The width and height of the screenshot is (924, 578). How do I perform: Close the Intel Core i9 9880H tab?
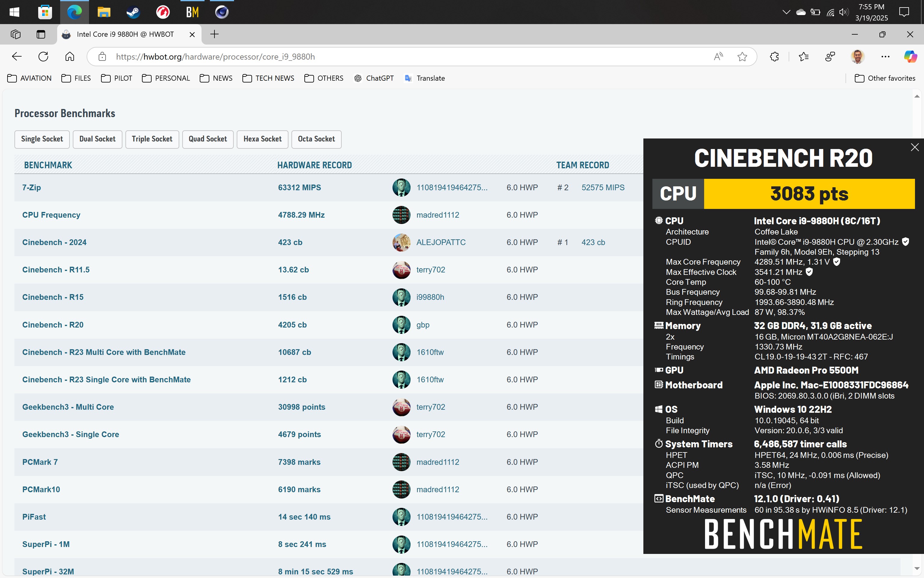tap(192, 34)
